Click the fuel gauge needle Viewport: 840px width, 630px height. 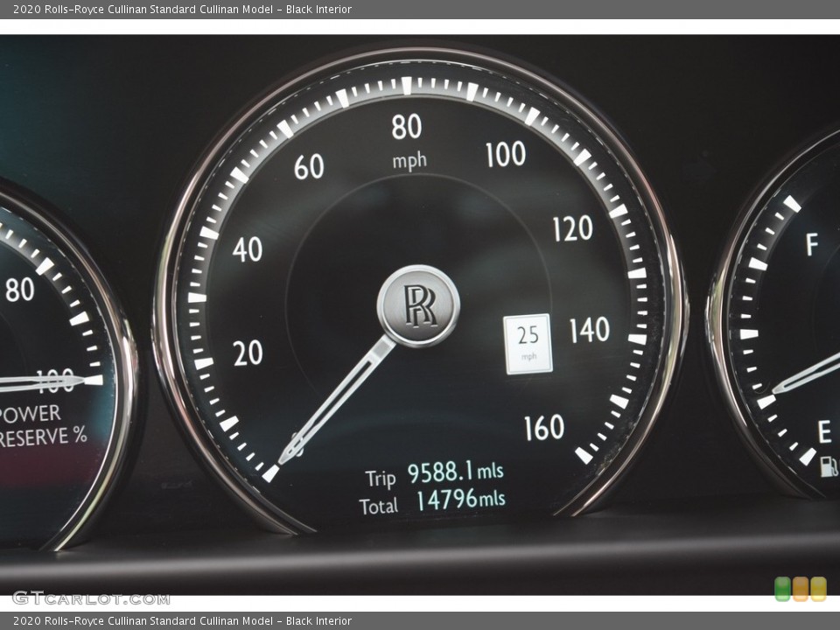[806, 374]
